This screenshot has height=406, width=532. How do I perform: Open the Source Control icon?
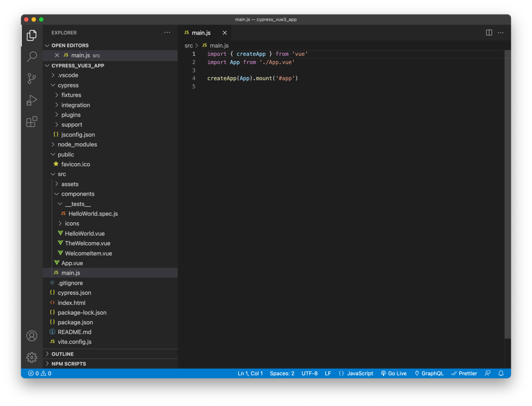coord(32,78)
